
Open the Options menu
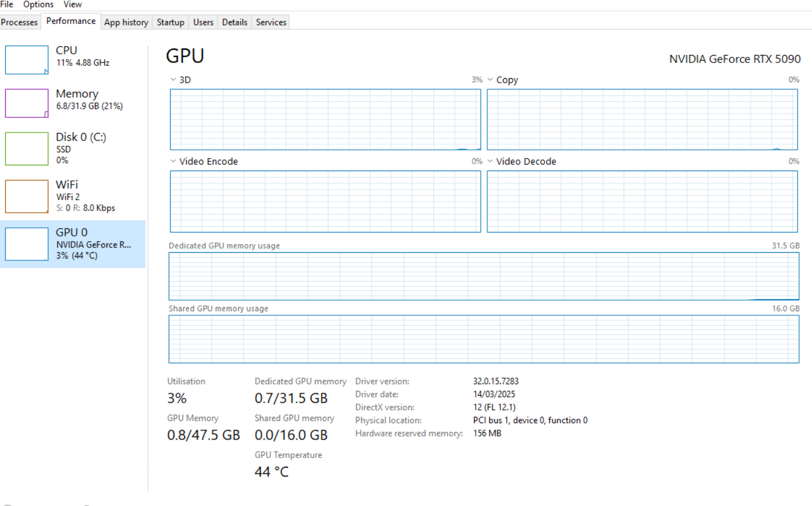(x=38, y=5)
